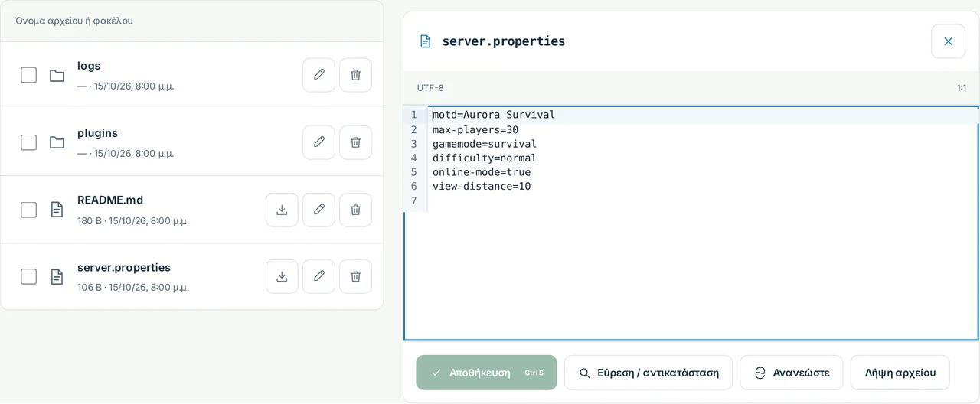Open README.md by its file name
The image size is (980, 404).
point(110,200)
